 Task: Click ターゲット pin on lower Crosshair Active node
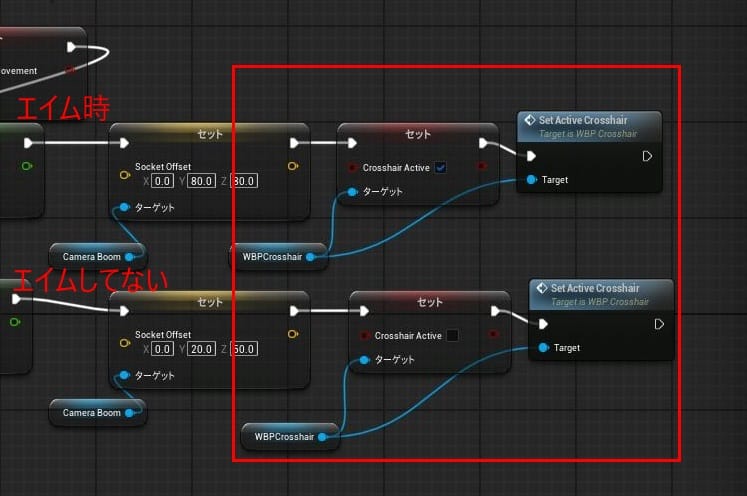click(x=364, y=360)
